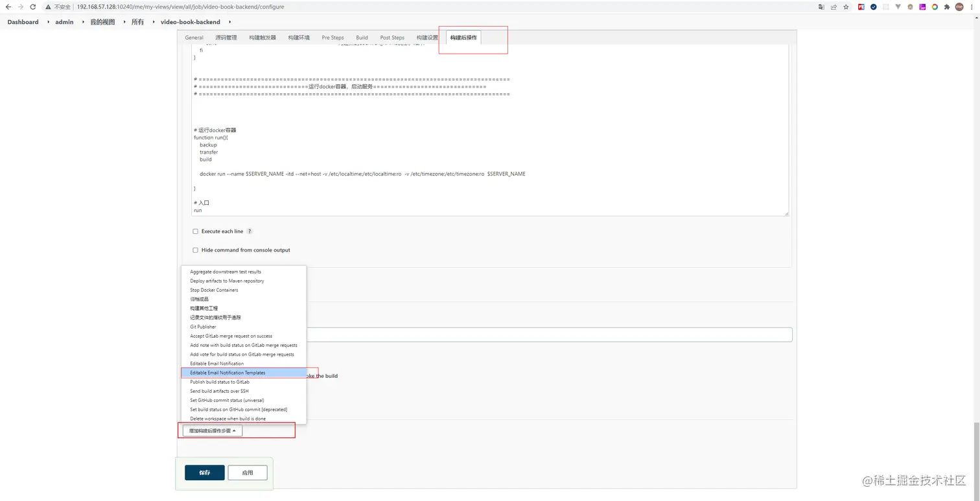
Task: Switch to the 构建设置 tab
Action: click(x=427, y=38)
